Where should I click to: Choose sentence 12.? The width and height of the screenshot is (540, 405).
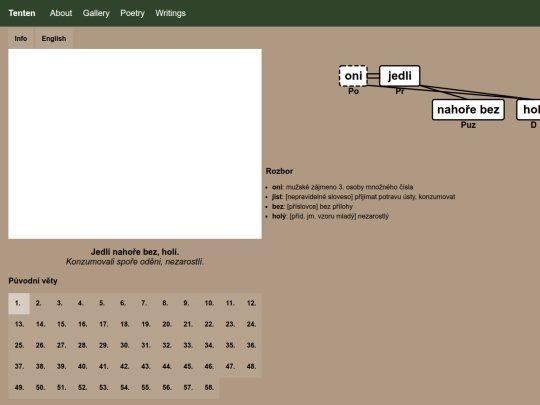[251, 303]
